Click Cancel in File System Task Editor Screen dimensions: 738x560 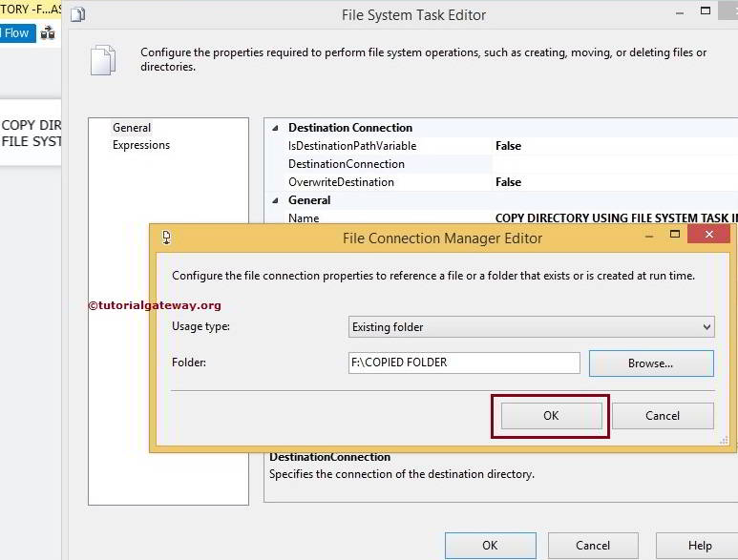coord(593,546)
